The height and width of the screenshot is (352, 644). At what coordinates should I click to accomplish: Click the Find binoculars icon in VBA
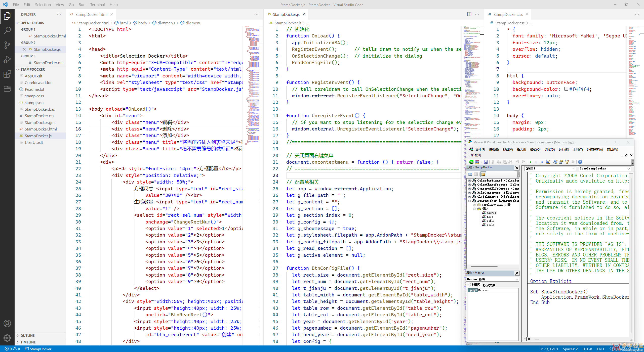(x=510, y=162)
